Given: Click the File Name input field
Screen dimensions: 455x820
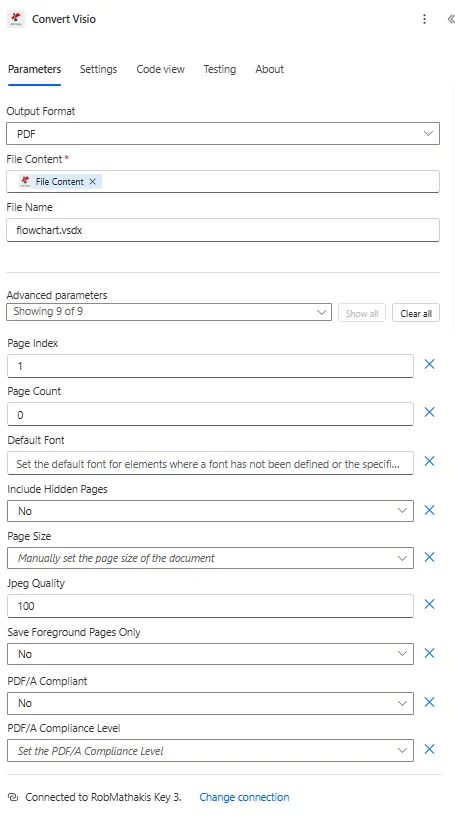Looking at the screenshot, I should point(223,230).
